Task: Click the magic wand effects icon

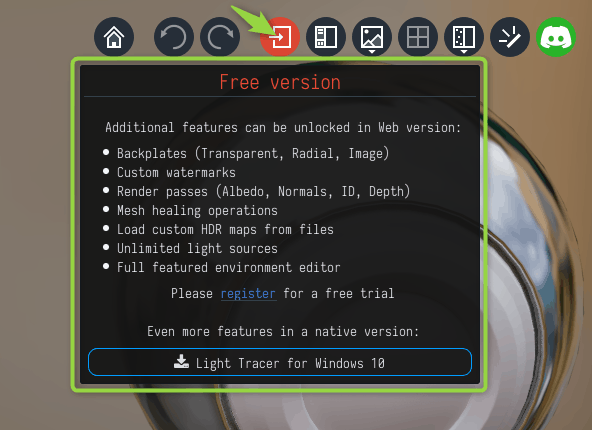Action: click(510, 37)
